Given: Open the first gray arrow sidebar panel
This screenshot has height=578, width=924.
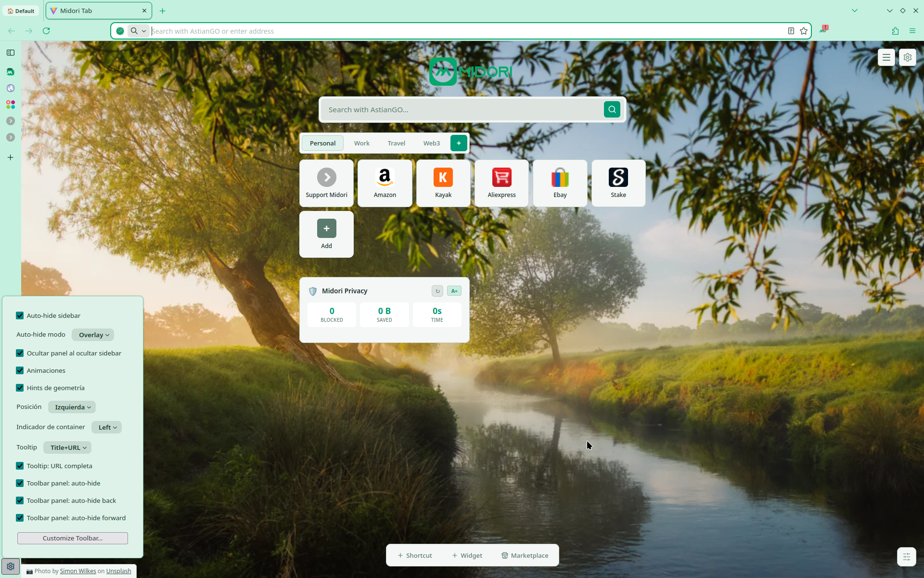Looking at the screenshot, I should coord(11,121).
